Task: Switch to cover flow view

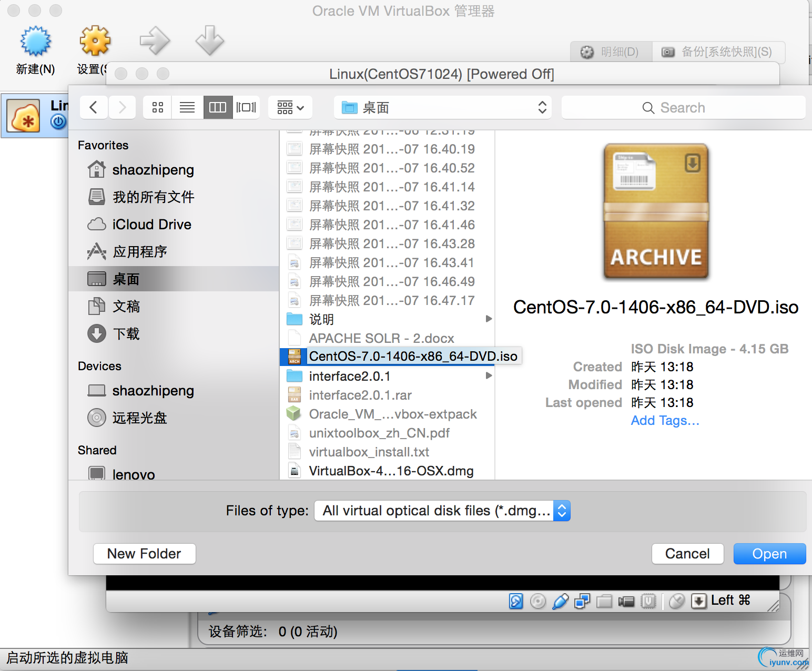Action: [246, 107]
